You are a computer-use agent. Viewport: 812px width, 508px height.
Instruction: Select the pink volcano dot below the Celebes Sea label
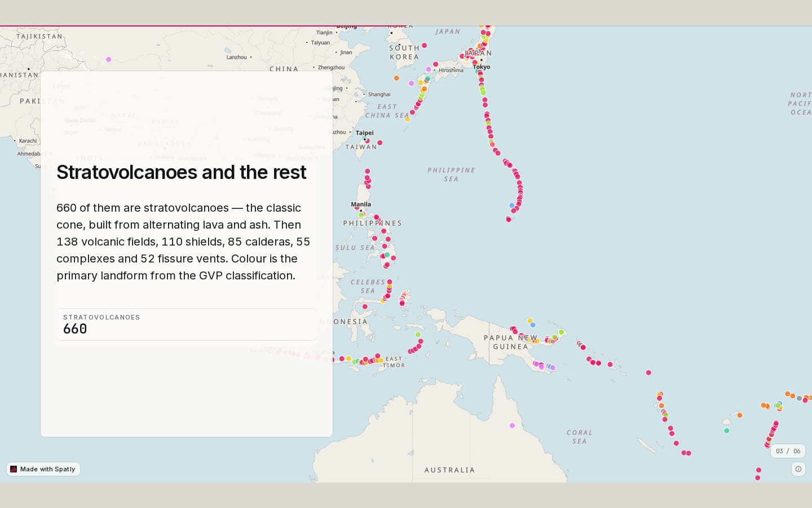pyautogui.click(x=365, y=306)
